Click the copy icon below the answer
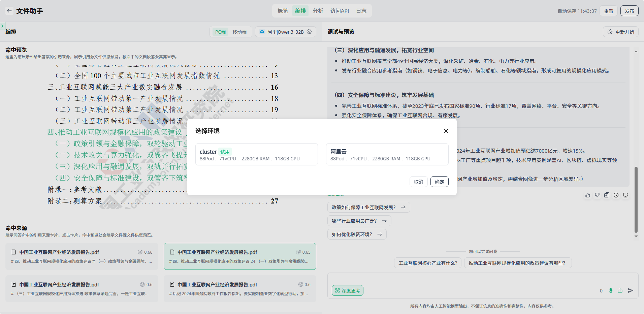644x314 pixels. (607, 195)
